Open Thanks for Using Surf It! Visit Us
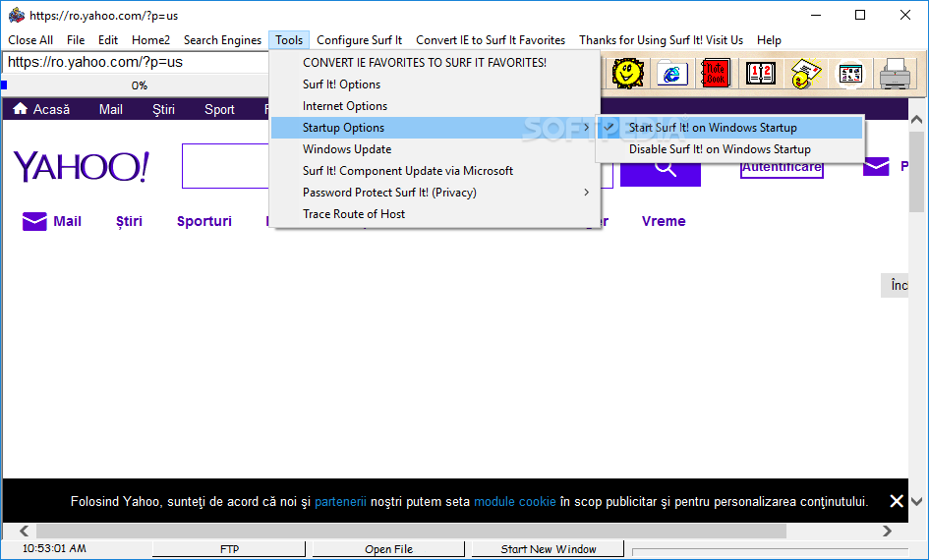This screenshot has width=929, height=560. point(662,40)
